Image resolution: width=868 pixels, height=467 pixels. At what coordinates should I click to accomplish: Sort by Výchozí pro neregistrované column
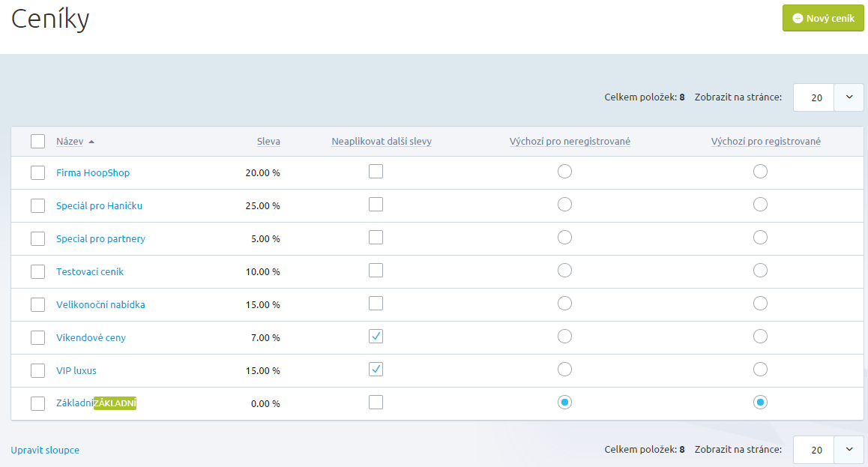570,141
